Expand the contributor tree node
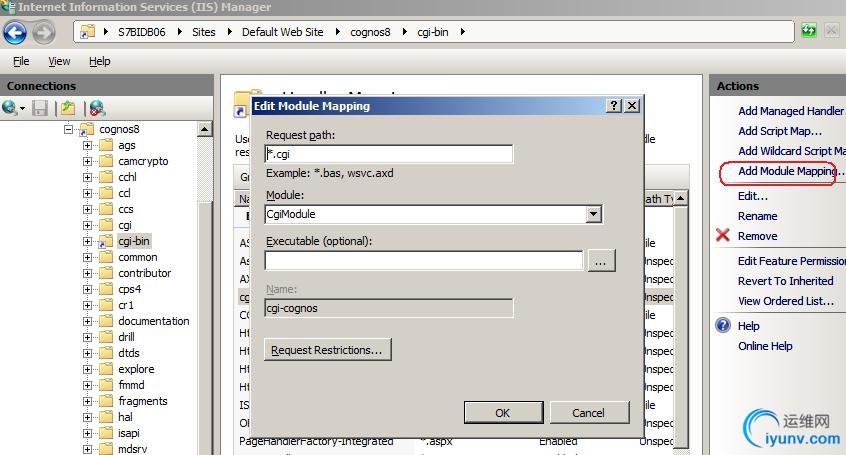This screenshot has width=846, height=455. tap(87, 273)
